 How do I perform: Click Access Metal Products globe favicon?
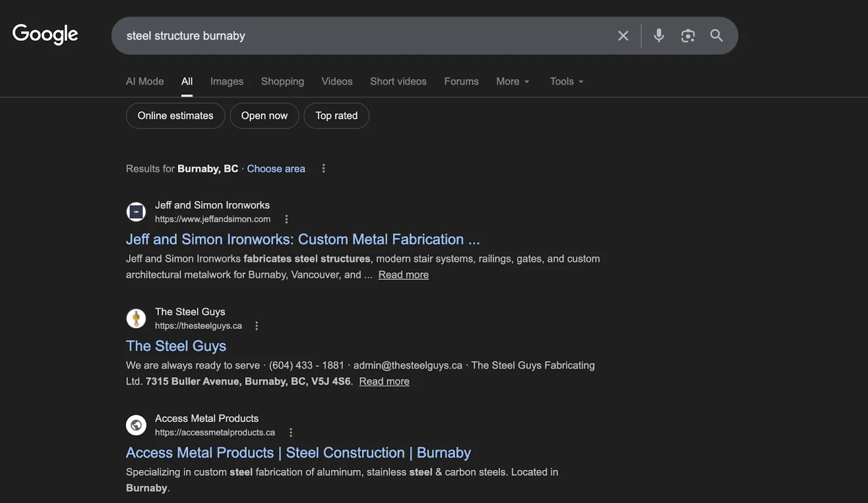click(x=136, y=425)
